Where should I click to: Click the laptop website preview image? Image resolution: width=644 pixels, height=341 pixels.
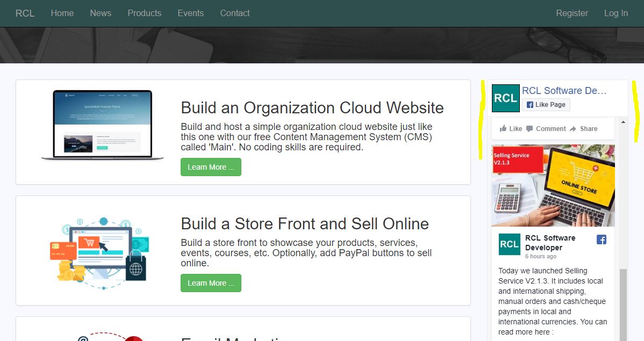tap(103, 125)
